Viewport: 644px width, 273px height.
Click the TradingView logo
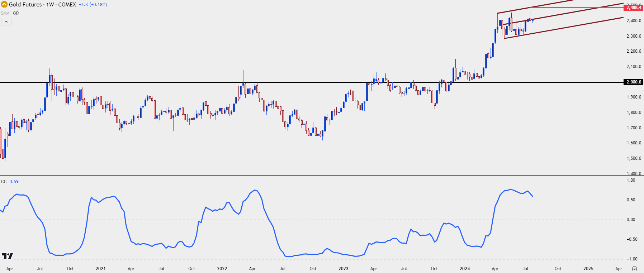[7, 256]
